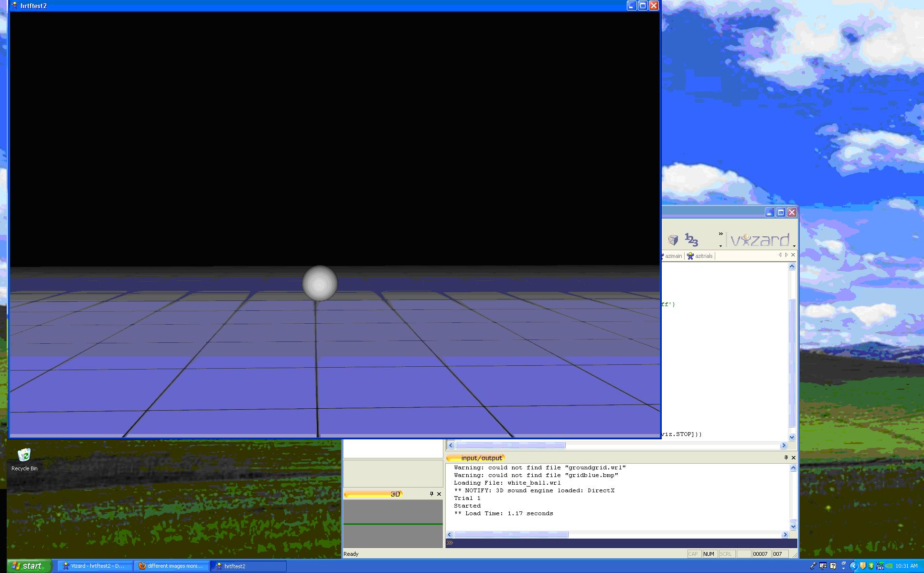Pin the input/output panel
This screenshot has height=573, width=924.
tap(786, 457)
